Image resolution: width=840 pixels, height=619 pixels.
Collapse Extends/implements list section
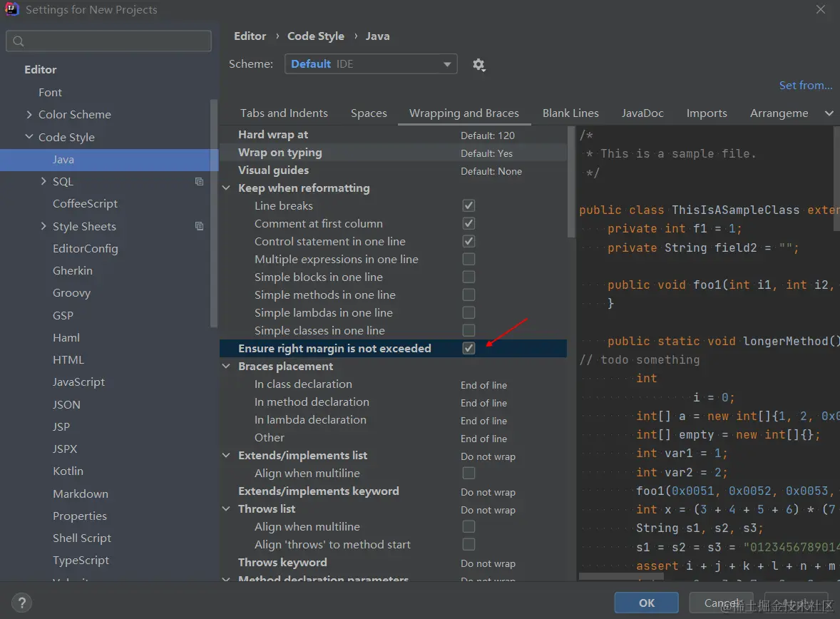point(227,456)
